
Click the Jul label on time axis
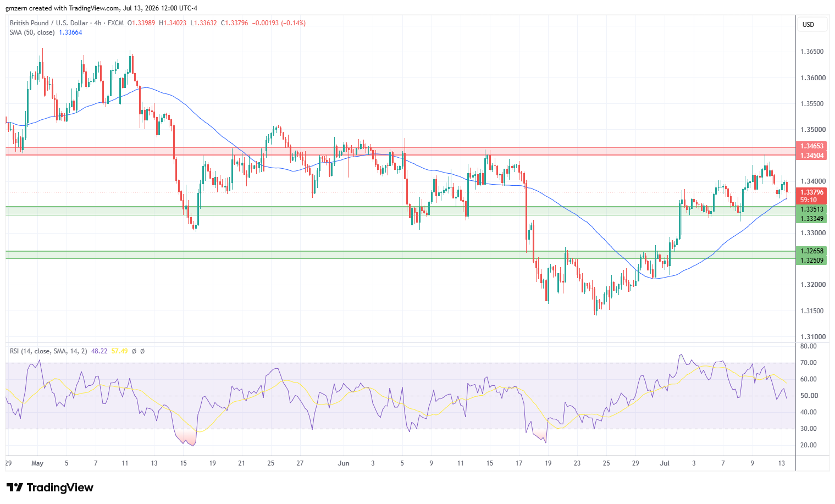click(665, 463)
